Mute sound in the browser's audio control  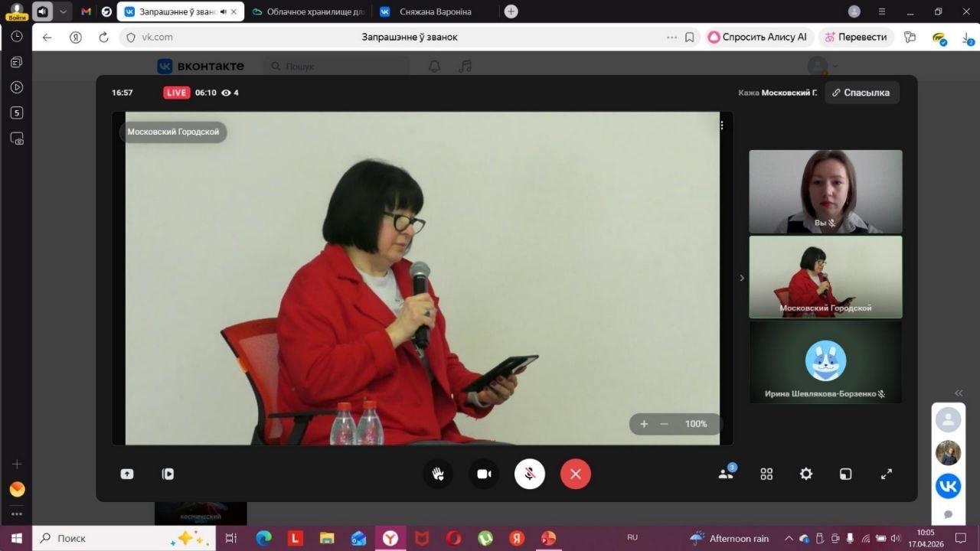point(43,11)
